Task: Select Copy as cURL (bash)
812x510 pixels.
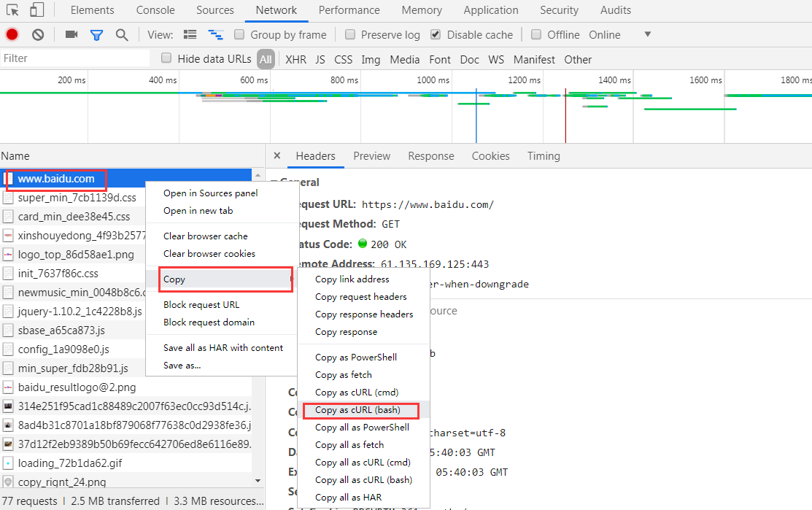Action: (357, 410)
